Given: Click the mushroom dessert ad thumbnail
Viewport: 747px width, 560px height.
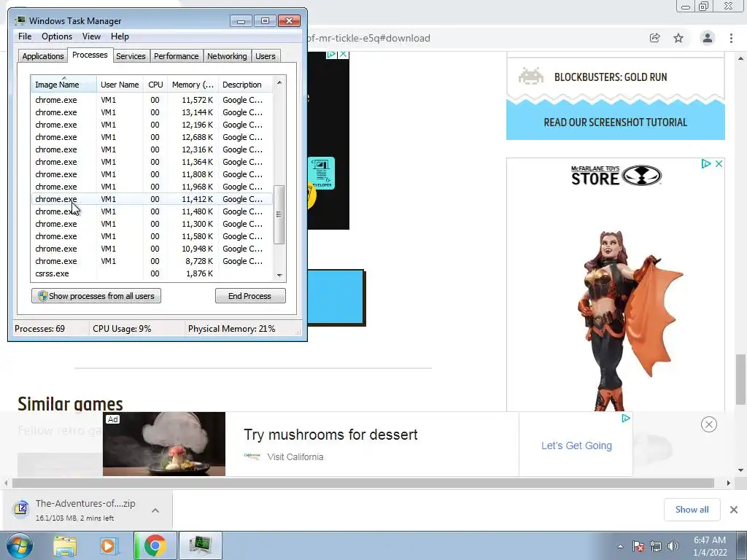Looking at the screenshot, I should 164,444.
